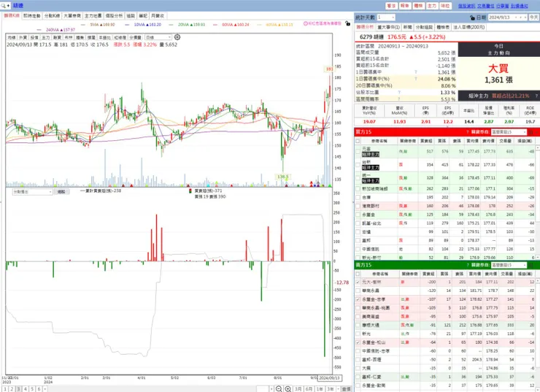
Task: Uncheck the box for 永豐金-忠孝 seller row
Action: point(358,299)
